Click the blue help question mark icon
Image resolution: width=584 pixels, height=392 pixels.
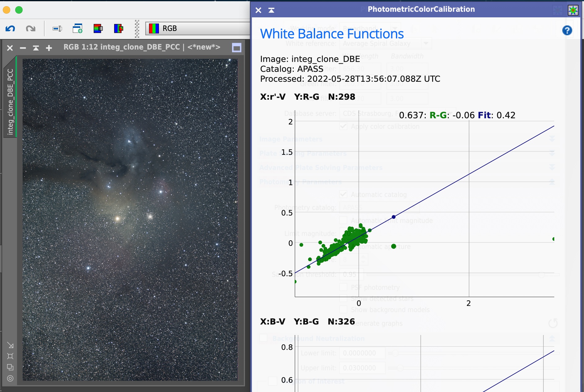click(567, 30)
